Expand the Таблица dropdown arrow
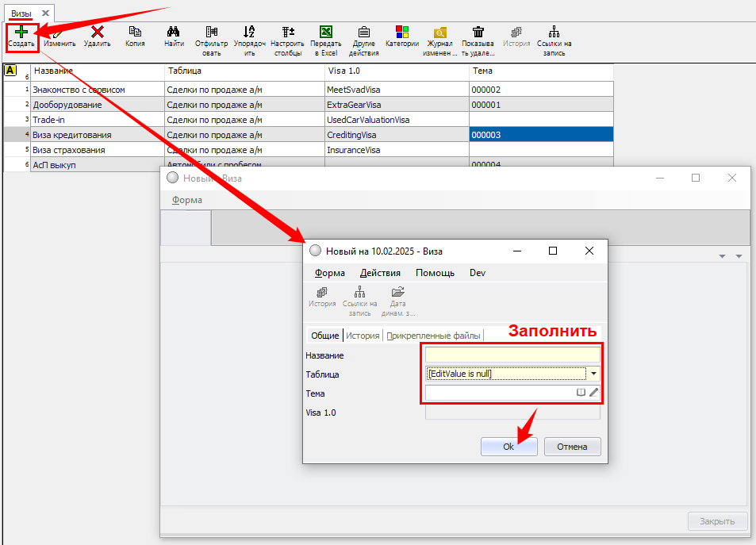756x545 pixels. pos(593,374)
